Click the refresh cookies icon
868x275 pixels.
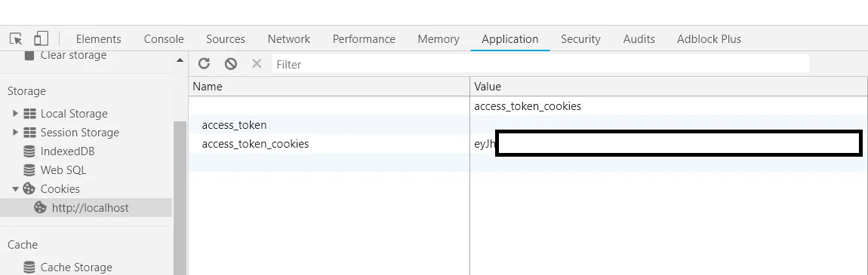pos(204,63)
